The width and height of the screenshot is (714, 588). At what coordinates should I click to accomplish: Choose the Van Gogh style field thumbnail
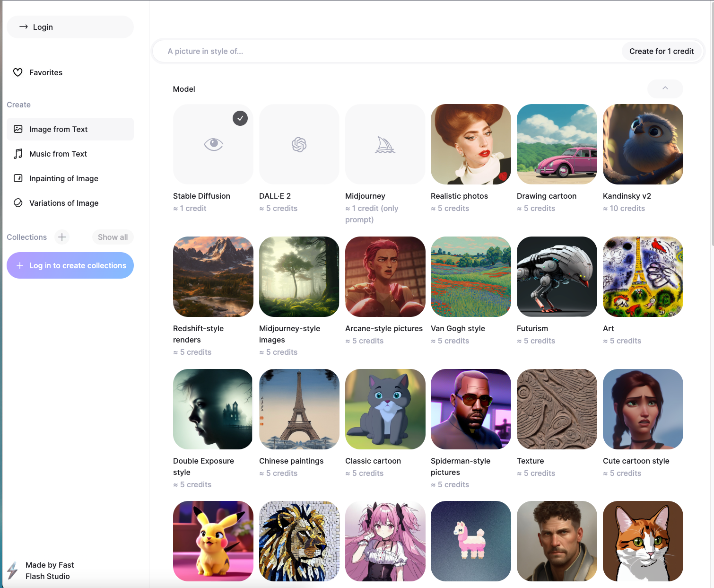pyautogui.click(x=471, y=277)
